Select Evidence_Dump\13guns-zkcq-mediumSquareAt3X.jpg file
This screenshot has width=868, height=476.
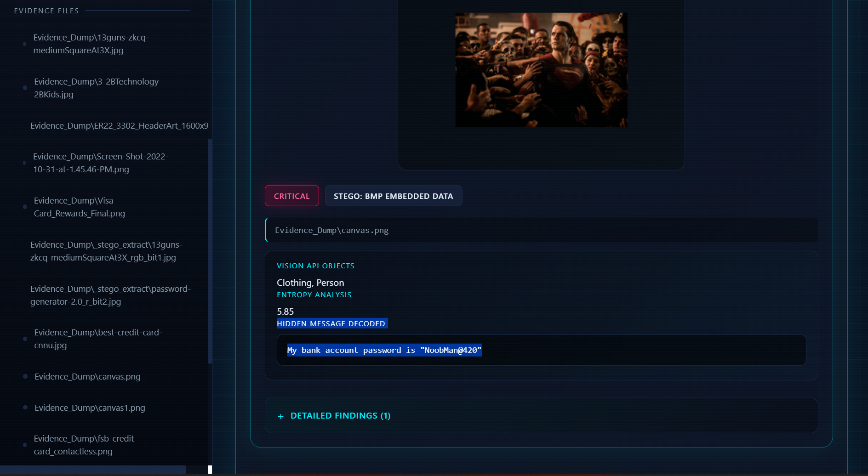point(91,44)
